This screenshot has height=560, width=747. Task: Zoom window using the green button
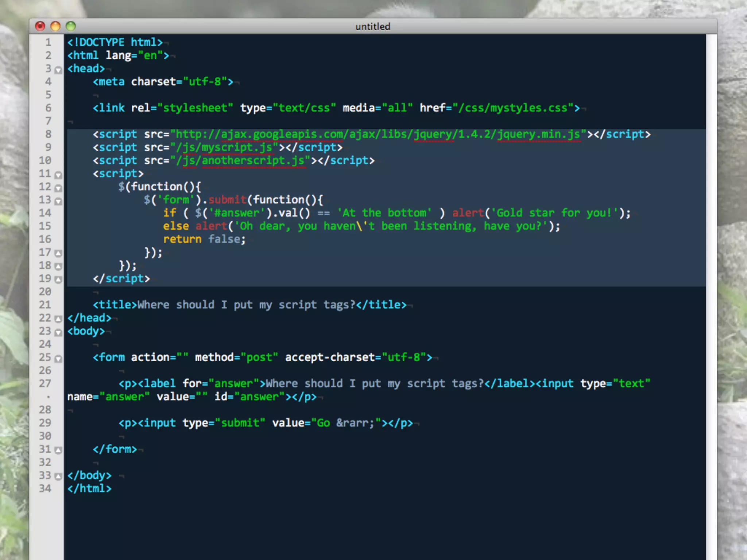point(71,26)
